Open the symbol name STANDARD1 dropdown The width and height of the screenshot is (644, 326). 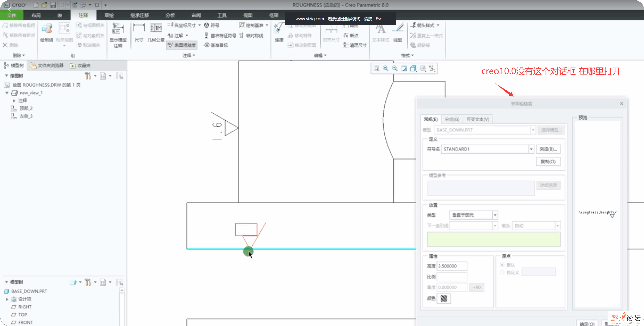531,149
